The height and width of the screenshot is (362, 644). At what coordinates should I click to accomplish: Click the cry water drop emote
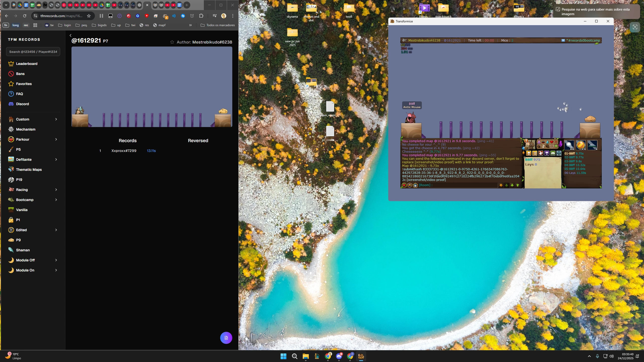(x=547, y=142)
